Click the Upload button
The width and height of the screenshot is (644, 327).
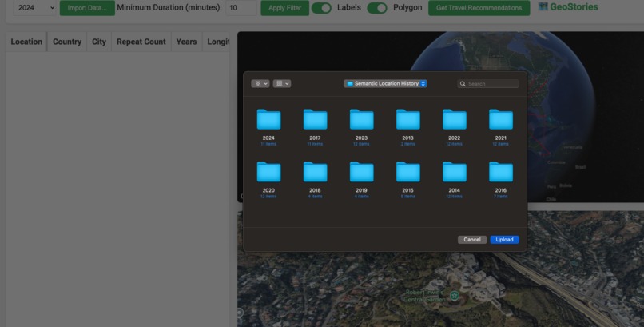504,240
